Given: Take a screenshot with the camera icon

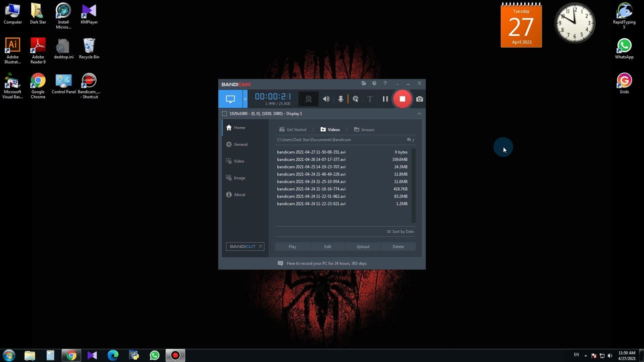Looking at the screenshot, I should click(x=419, y=99).
